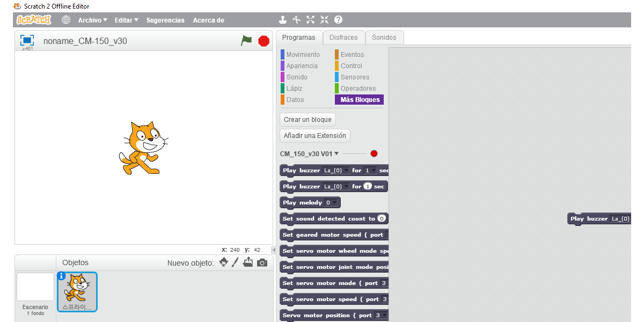Open La_(0) dropdown in palette's first Play buzzer block

tap(336, 171)
